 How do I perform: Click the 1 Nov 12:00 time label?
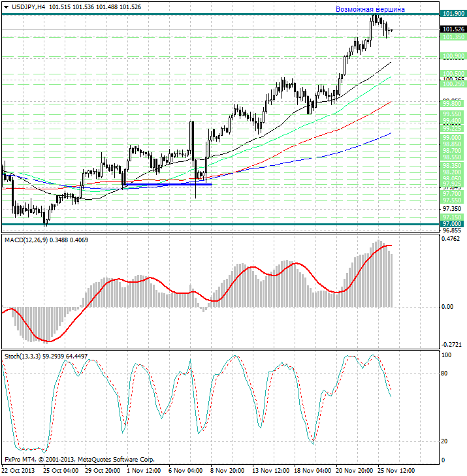pyautogui.click(x=143, y=469)
